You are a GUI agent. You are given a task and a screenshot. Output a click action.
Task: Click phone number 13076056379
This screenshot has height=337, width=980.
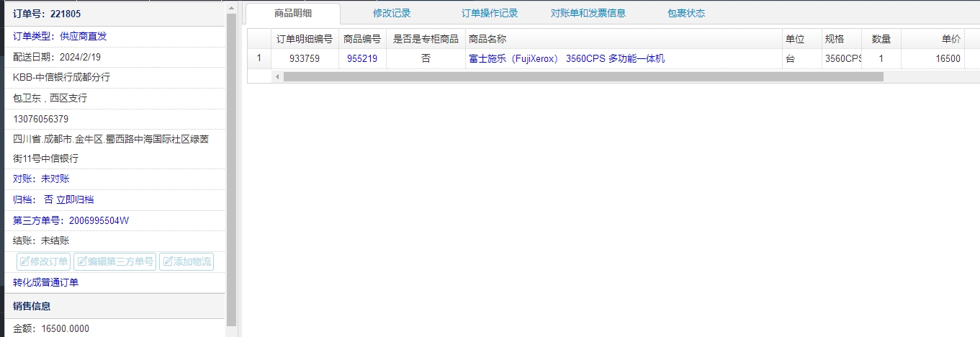pyautogui.click(x=40, y=119)
